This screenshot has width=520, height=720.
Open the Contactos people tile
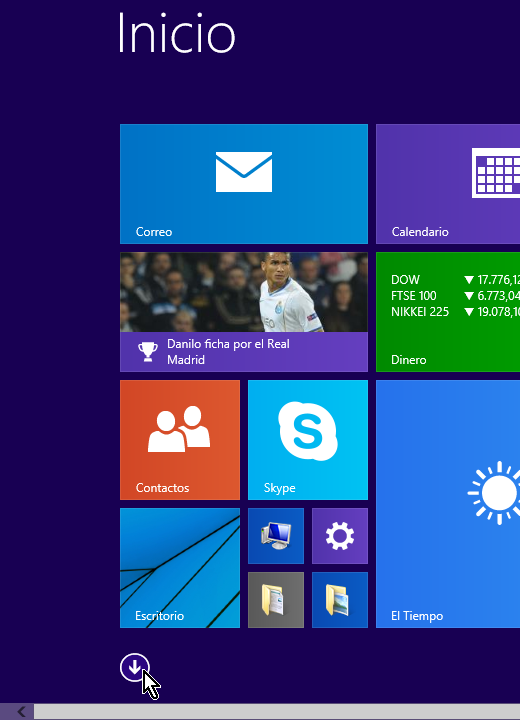180,440
